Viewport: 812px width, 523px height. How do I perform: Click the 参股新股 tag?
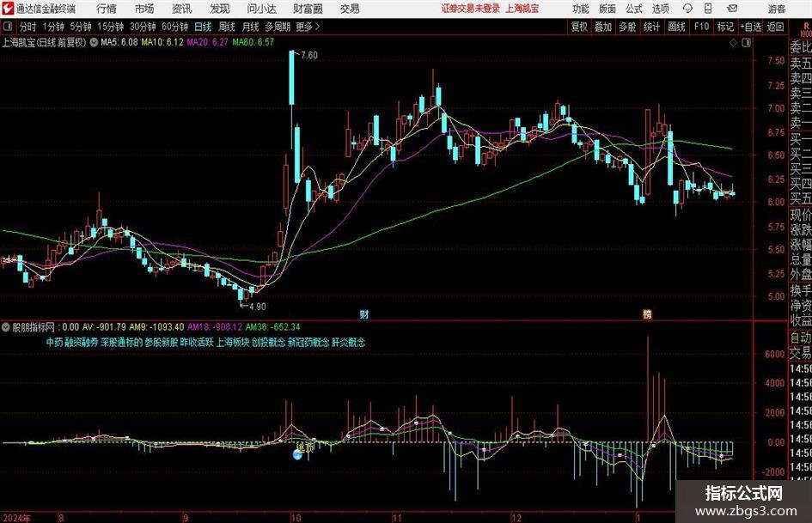[161, 343]
